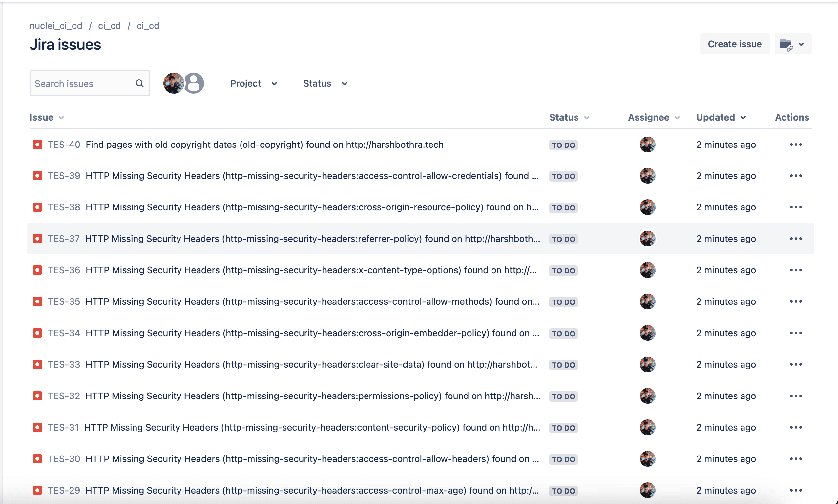Click the bug type icon of TES-39
The width and height of the screenshot is (838, 504).
click(37, 176)
